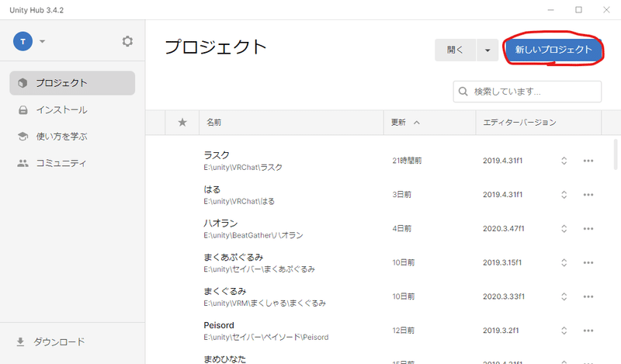621x364 pixels.
Task: Toggle the sort arrow next to 更新
Action: coord(417,123)
